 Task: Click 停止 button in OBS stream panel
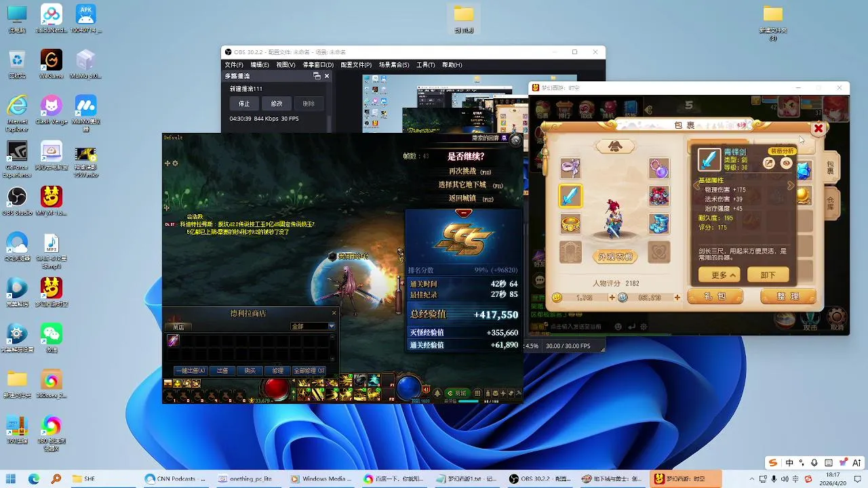pyautogui.click(x=244, y=104)
